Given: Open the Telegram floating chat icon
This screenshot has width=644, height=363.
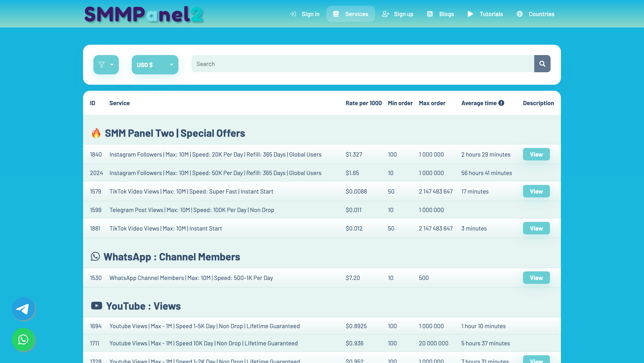Looking at the screenshot, I should pyautogui.click(x=23, y=309).
